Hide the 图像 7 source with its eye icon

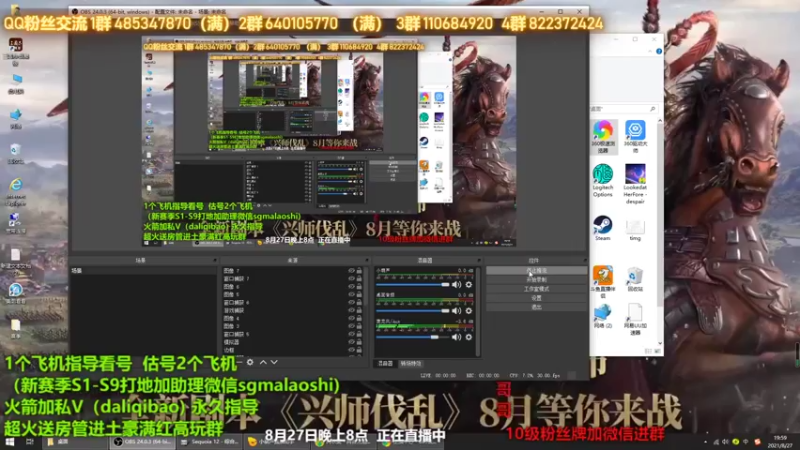(x=351, y=271)
